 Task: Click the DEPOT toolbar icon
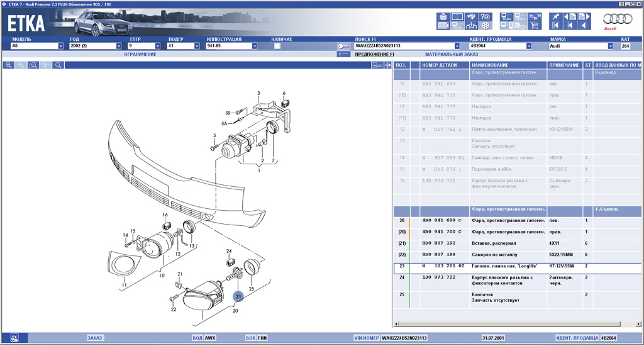520,17
